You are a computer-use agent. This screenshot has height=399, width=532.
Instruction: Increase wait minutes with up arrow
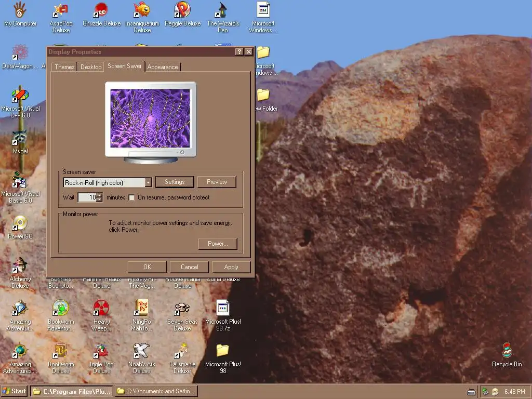coord(99,195)
